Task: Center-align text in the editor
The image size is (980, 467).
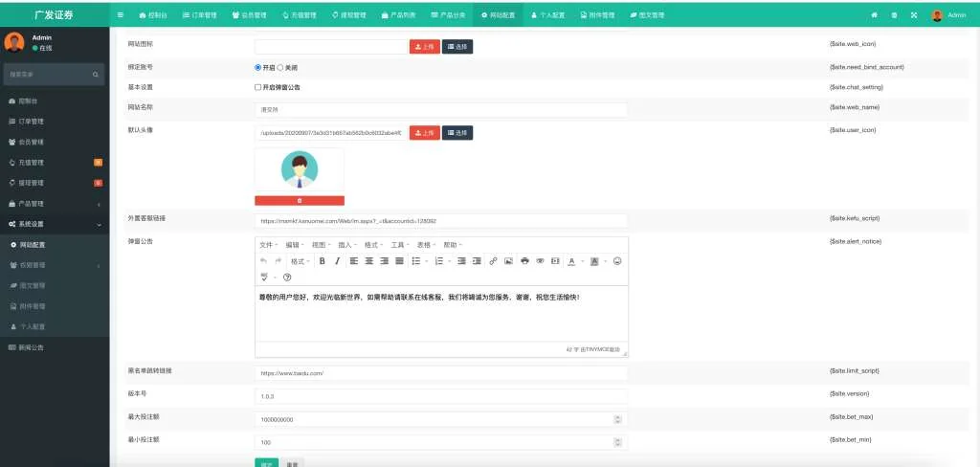Action: click(368, 260)
